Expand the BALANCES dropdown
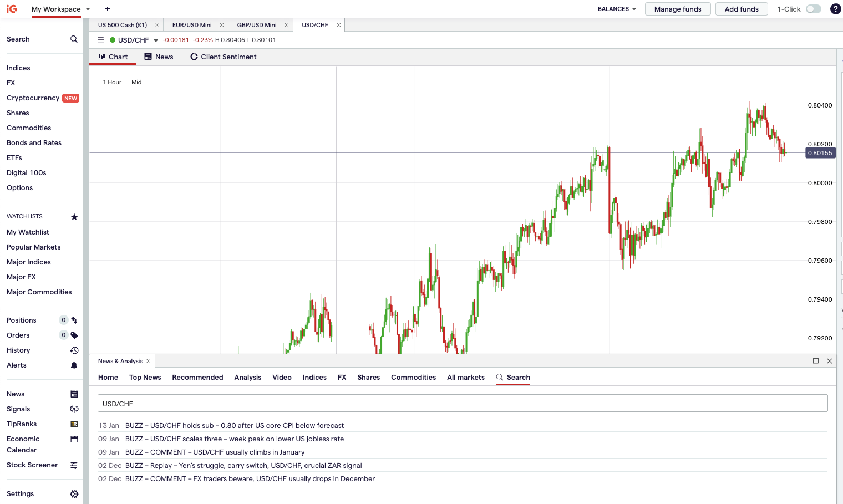The image size is (843, 504). pyautogui.click(x=617, y=9)
